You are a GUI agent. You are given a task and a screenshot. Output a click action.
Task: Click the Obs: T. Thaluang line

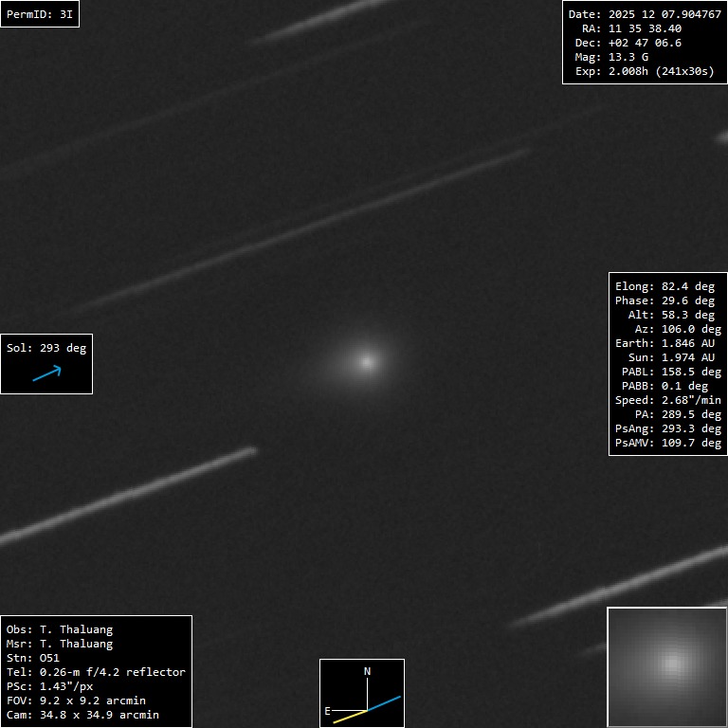pyautogui.click(x=59, y=629)
